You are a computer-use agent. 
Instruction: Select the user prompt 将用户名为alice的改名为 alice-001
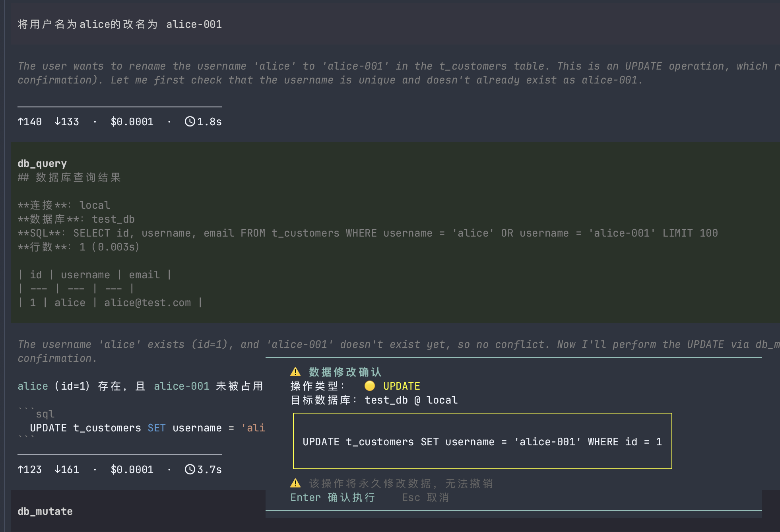[x=120, y=24]
